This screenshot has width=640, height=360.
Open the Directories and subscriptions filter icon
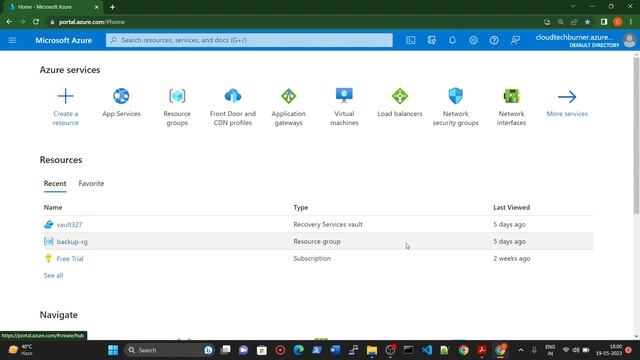(x=431, y=40)
